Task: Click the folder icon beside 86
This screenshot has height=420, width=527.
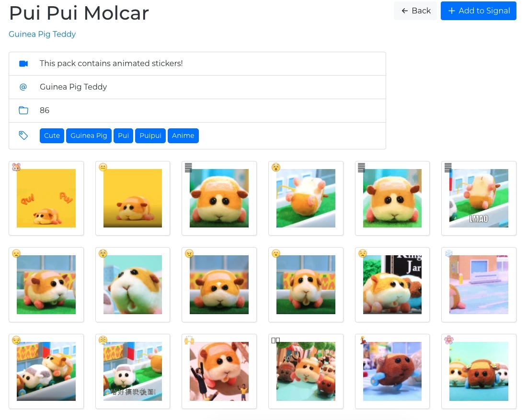Action: (23, 111)
